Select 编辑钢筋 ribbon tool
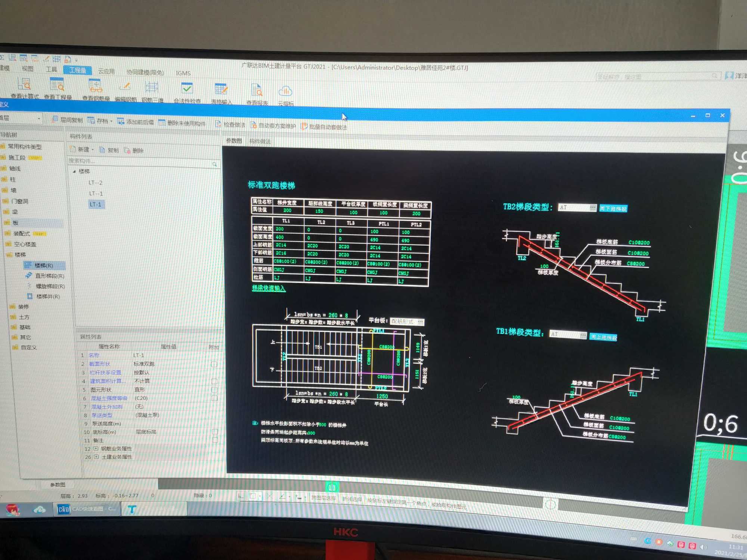 [x=125, y=91]
